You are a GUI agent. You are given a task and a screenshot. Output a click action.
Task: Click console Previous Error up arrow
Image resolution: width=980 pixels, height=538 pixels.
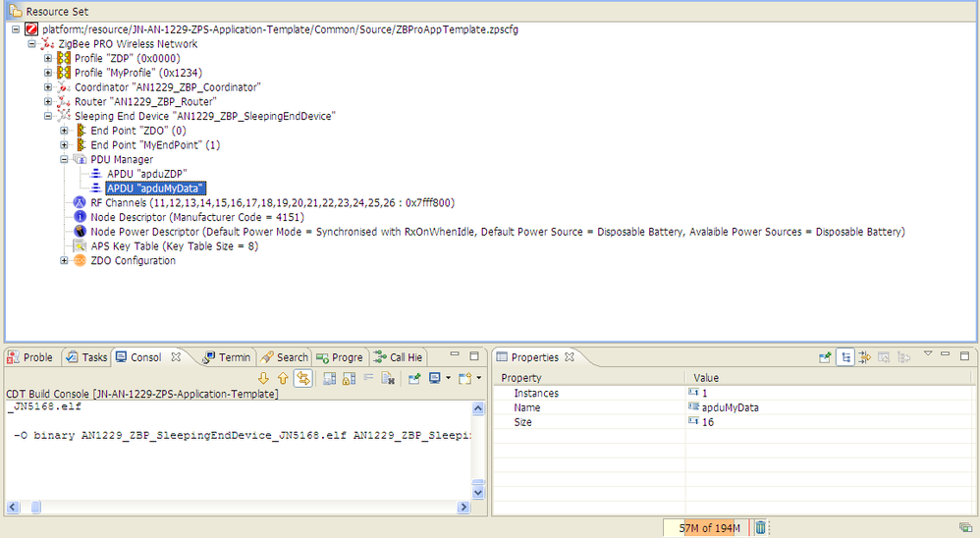point(283,378)
